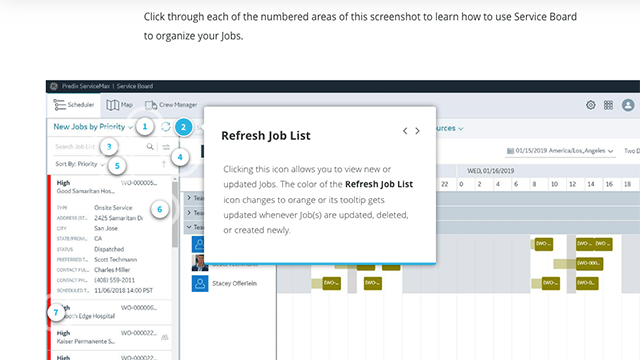Open the date and timezone America/Los_Angeles dropdown
Image resolution: width=640 pixels, height=360 pixels.
560,151
